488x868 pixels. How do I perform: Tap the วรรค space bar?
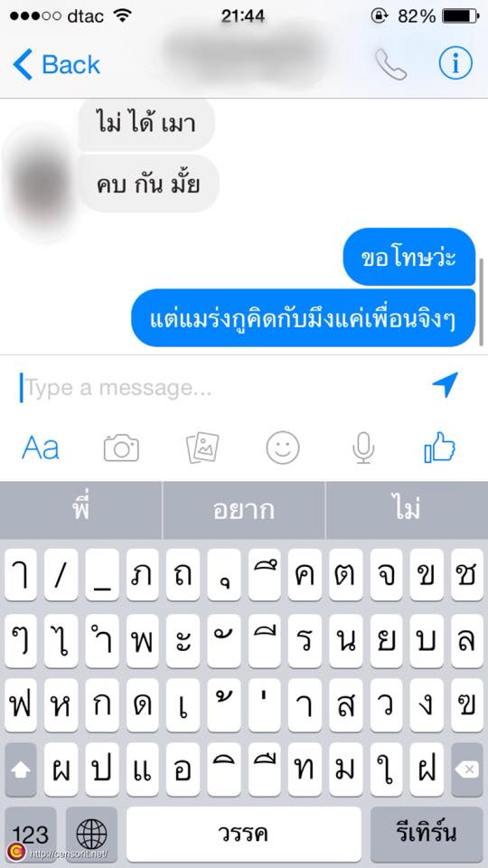(244, 835)
